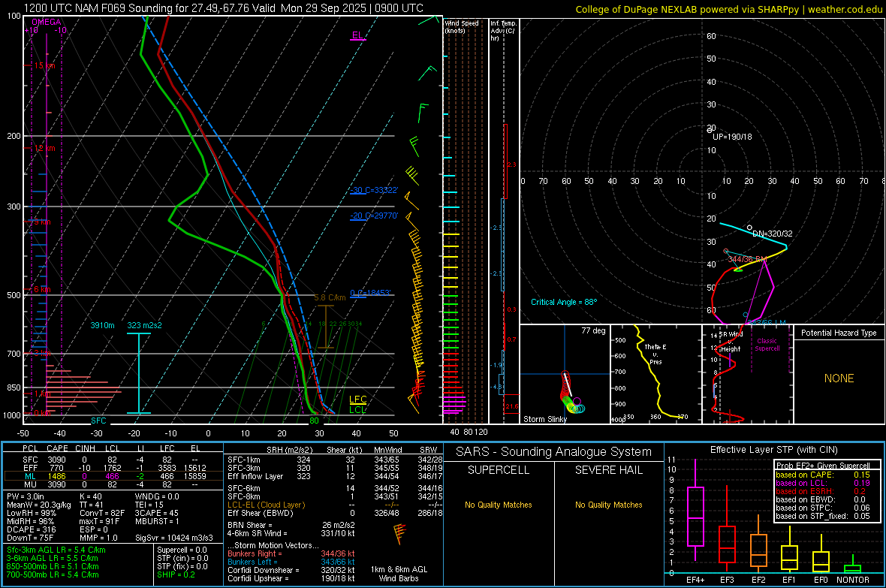
Task: Click the NAM F069 sounding title text
Action: (x=223, y=8)
